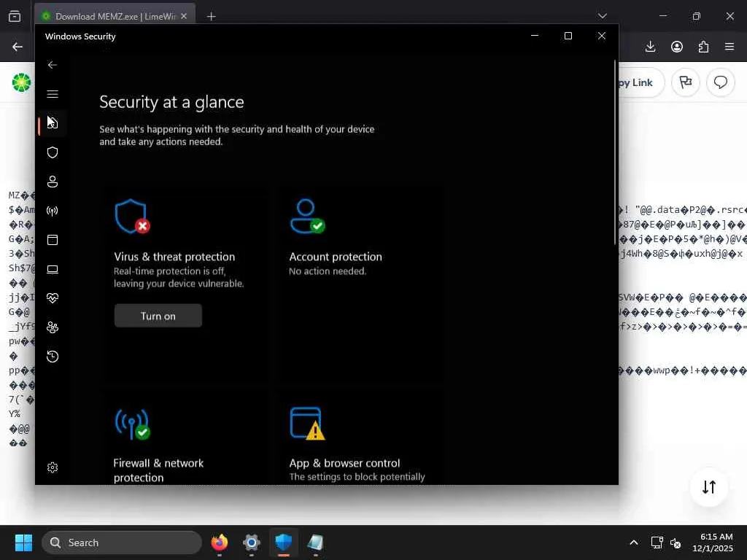Open Account protection sidebar icon
The image size is (747, 560).
pos(53,182)
